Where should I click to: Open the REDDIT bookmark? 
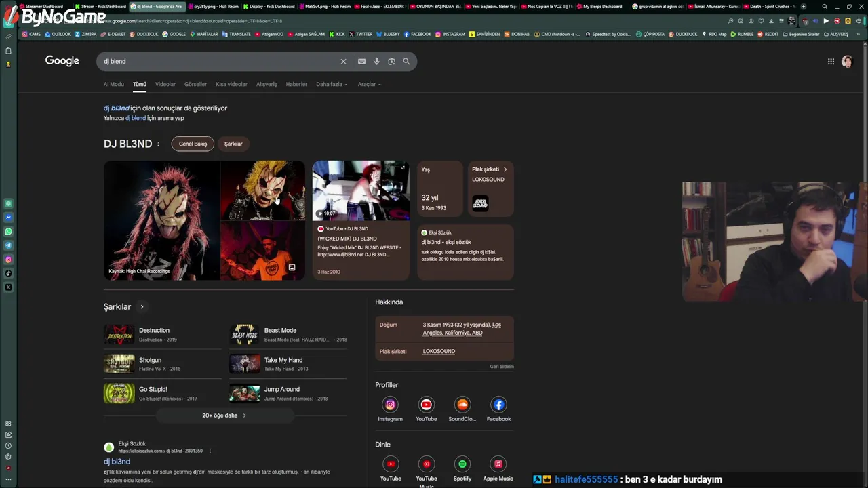coord(768,34)
